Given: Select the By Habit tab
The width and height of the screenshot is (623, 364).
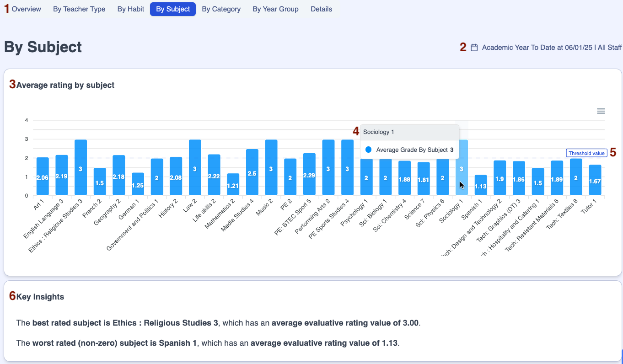Looking at the screenshot, I should (131, 9).
